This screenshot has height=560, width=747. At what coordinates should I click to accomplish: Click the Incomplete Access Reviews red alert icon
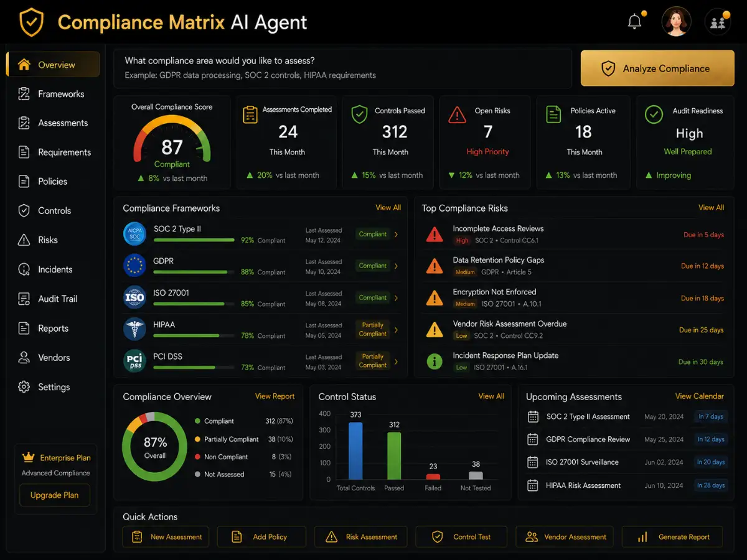point(434,235)
